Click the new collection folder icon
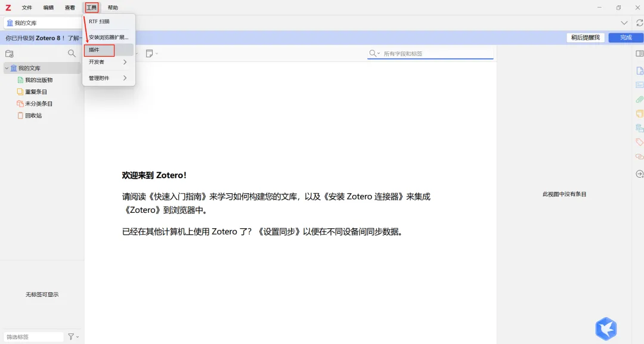The height and width of the screenshot is (344, 644). pos(10,54)
